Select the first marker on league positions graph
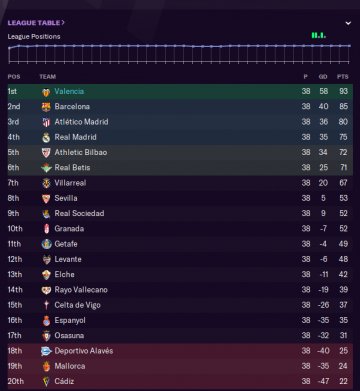Screen dimensions: 360x391 click(x=9, y=48)
